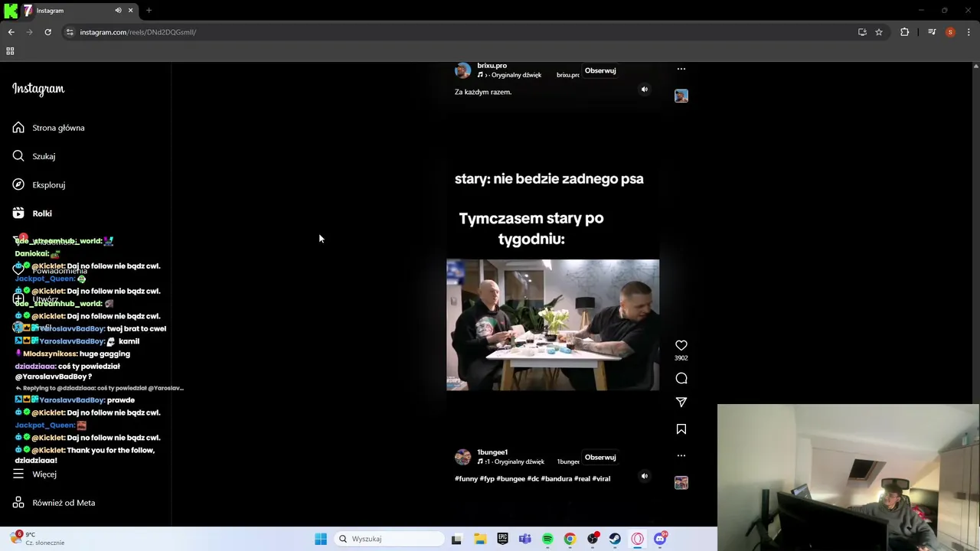Open a new browser tab
Screen dimensions: 980x551
pos(149,11)
